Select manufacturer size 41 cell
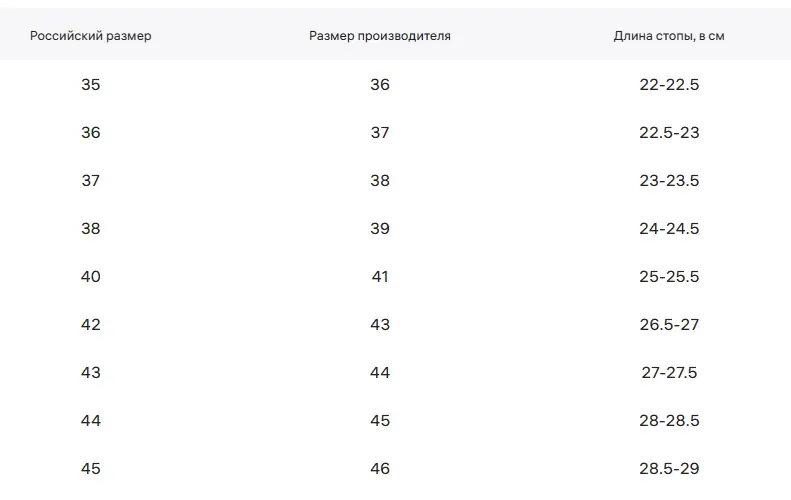This screenshot has height=500, width=791. (x=380, y=277)
